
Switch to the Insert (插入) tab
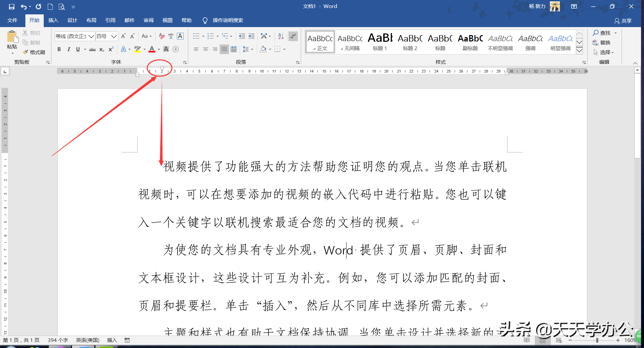point(53,20)
